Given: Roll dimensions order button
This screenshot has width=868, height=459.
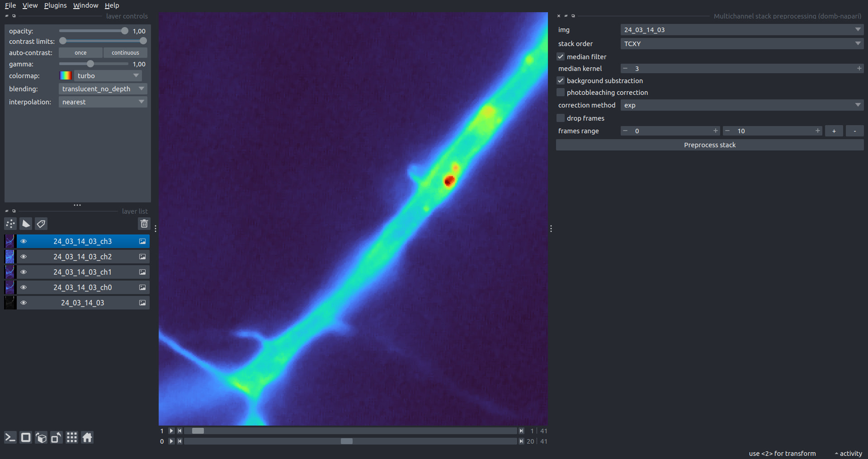Looking at the screenshot, I should coord(41,437).
